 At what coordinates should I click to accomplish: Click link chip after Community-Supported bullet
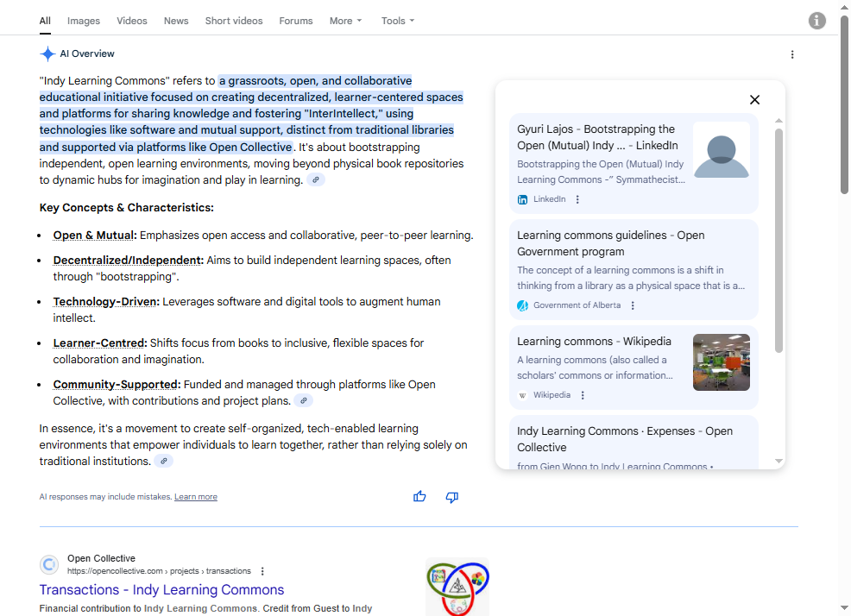304,400
